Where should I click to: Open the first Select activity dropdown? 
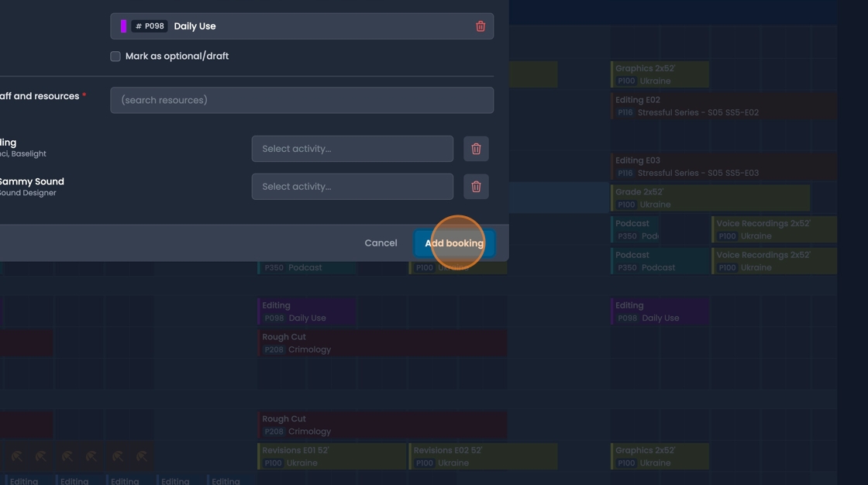pyautogui.click(x=352, y=148)
